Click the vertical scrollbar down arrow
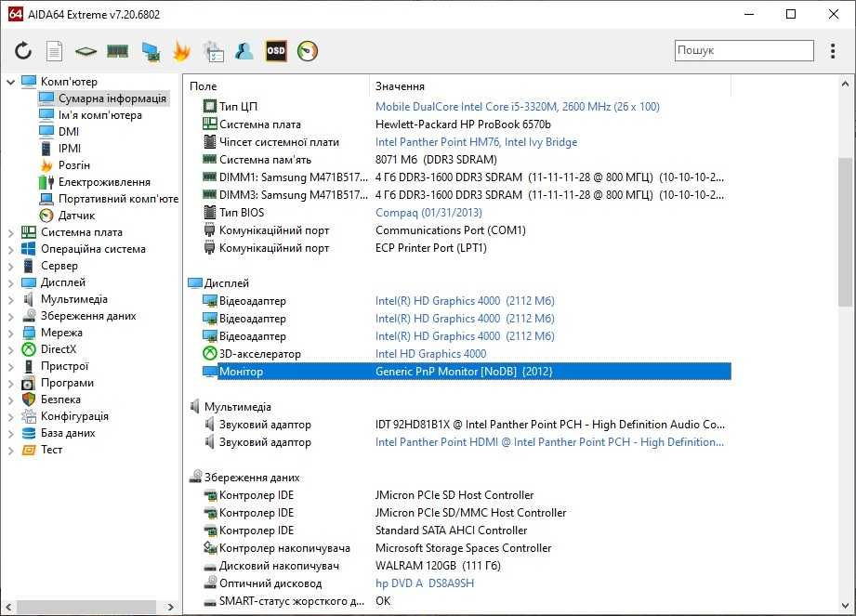This screenshot has height=616, width=856. pyautogui.click(x=845, y=606)
